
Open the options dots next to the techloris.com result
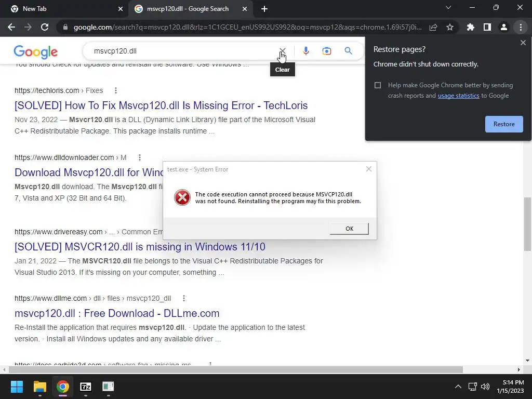click(x=116, y=90)
